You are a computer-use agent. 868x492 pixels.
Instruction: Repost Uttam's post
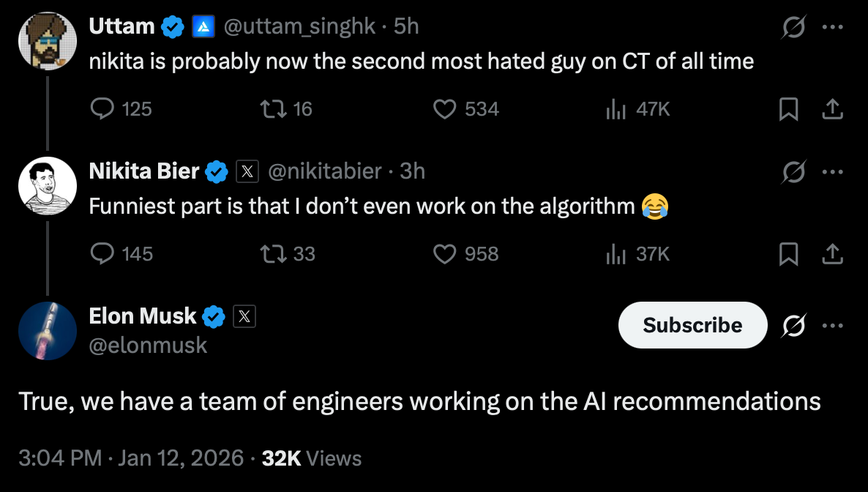point(272,109)
